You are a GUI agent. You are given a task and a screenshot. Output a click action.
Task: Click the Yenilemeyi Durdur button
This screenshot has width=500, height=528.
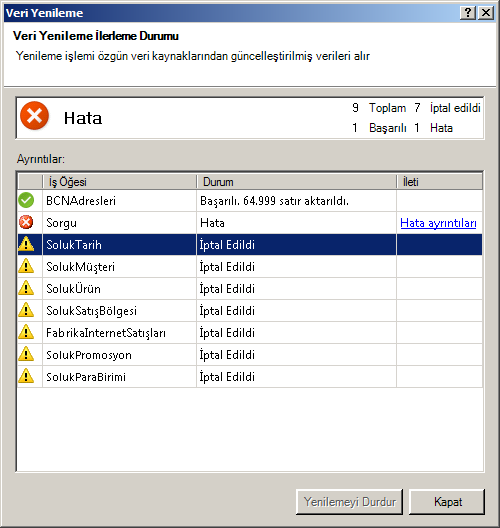pyautogui.click(x=349, y=502)
